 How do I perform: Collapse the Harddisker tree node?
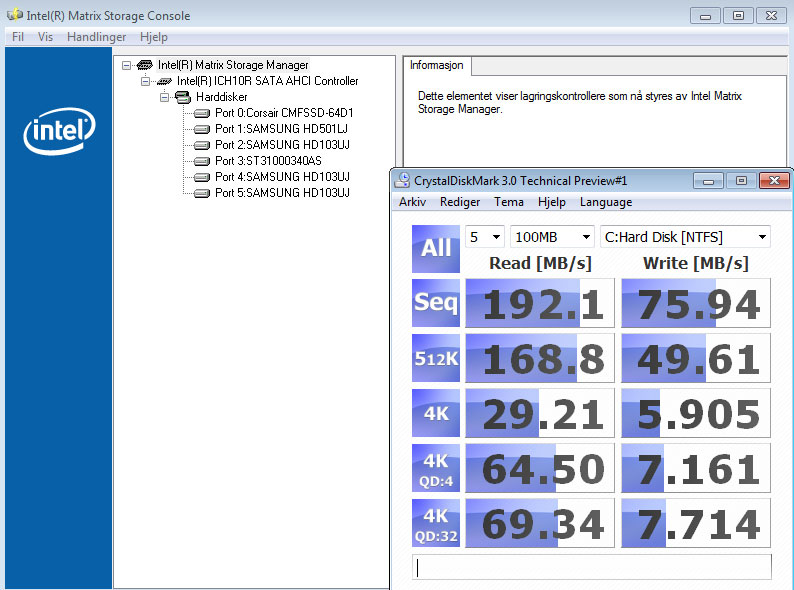point(165,97)
